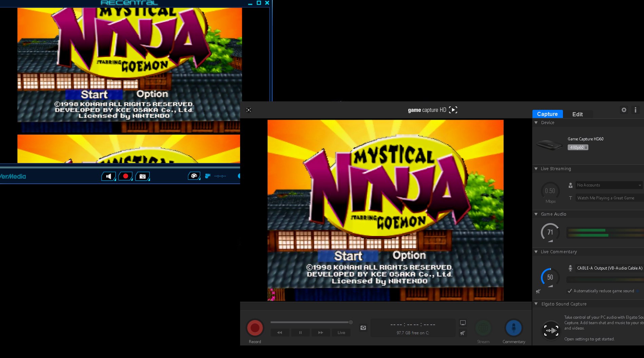Image resolution: width=644 pixels, height=358 pixels.
Task: Collapse the Live Streaming section
Action: 536,168
